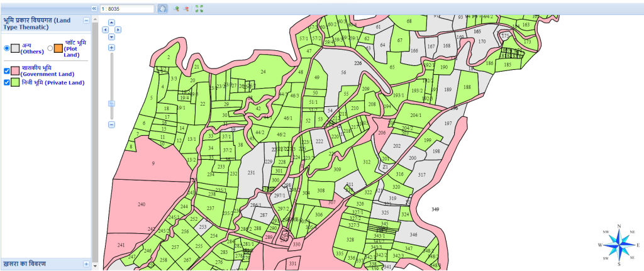Screen dimensions: 644x271
Task: Uncheck the Private Land layer checkbox
Action: [8, 82]
